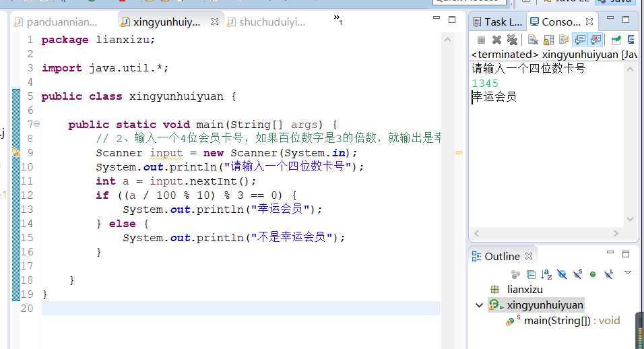Screen dimensions: 644x349
Task: Click Focus on Active Task in Outline
Action: (x=515, y=274)
